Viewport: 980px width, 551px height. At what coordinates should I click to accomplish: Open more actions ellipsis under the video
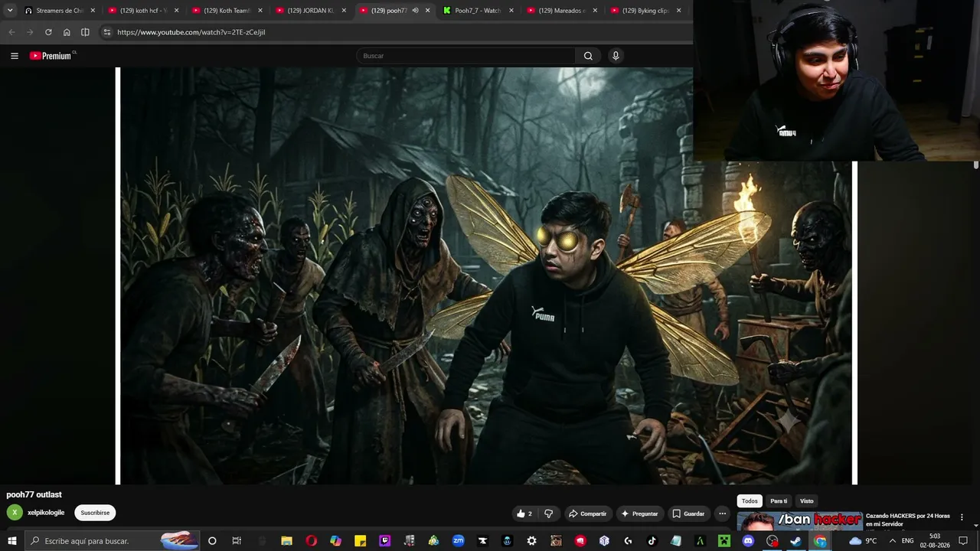click(722, 514)
